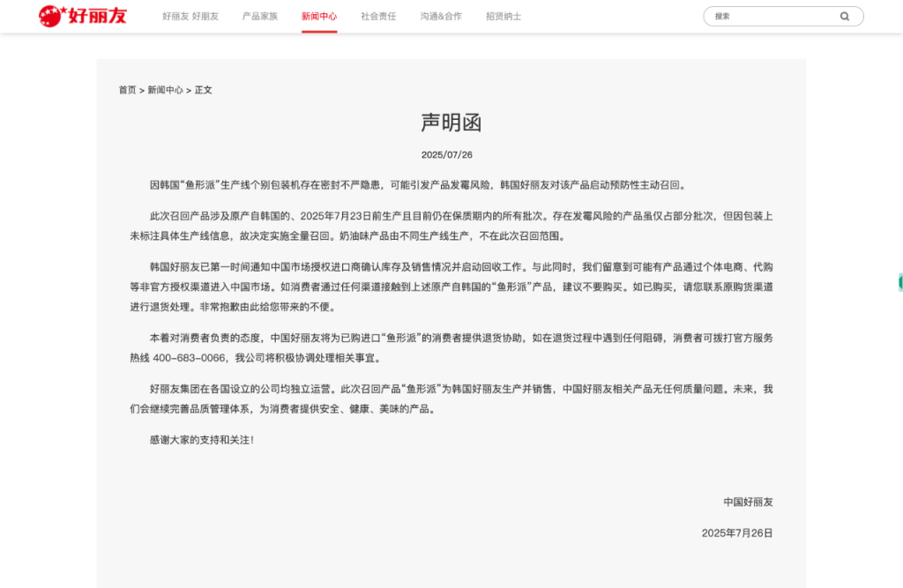Click paragraph starting 好丽友集团在各国设立

[451, 398]
